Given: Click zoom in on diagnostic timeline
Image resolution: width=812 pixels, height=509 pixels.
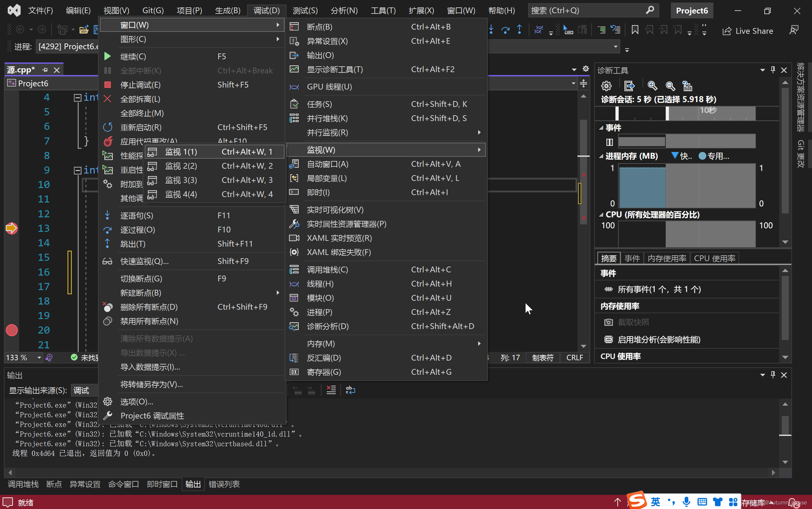Looking at the screenshot, I should 652,86.
